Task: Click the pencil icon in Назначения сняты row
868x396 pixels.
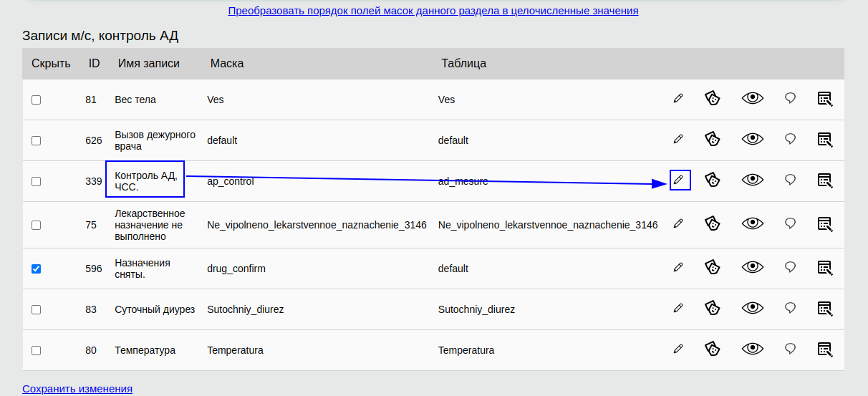Action: click(678, 267)
